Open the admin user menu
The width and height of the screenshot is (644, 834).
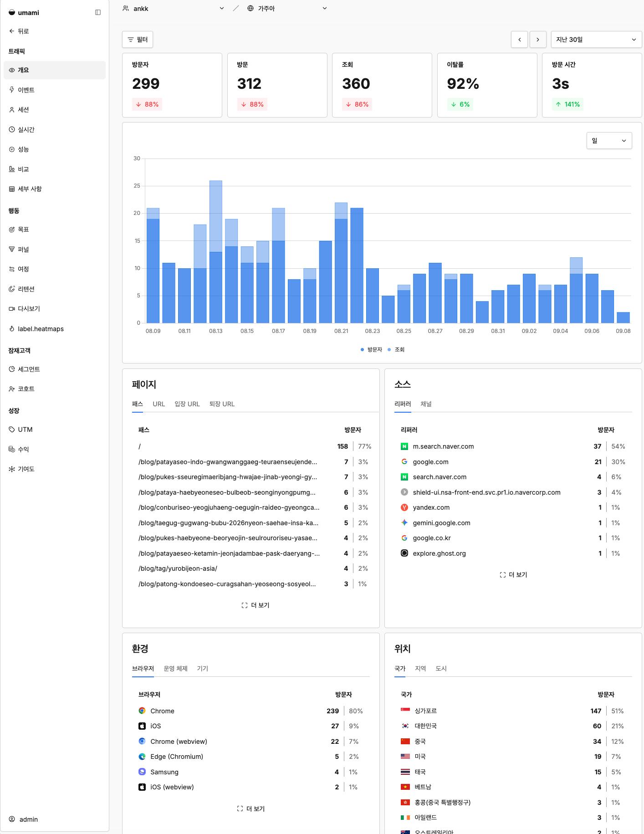(24, 819)
